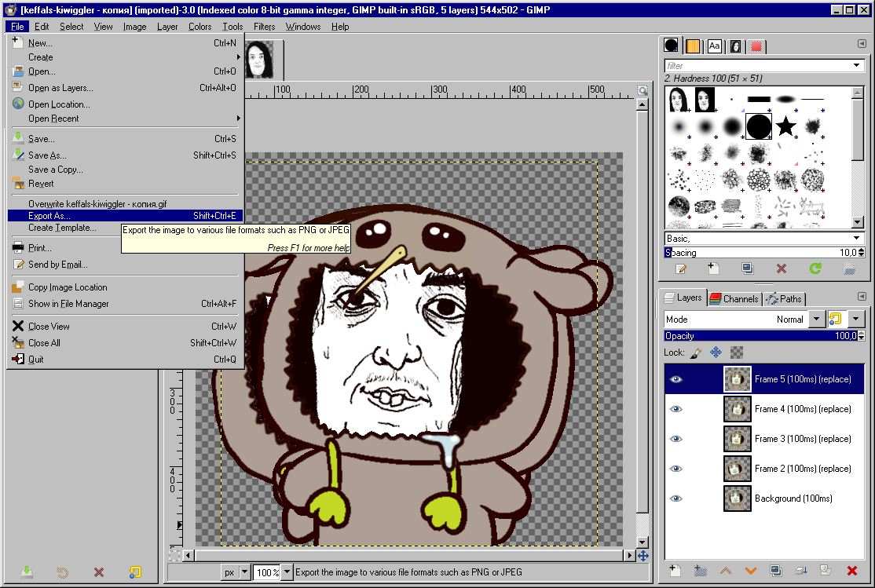Viewport: 875px width, 588px height.
Task: Choose Save As menu entry
Action: pos(126,155)
